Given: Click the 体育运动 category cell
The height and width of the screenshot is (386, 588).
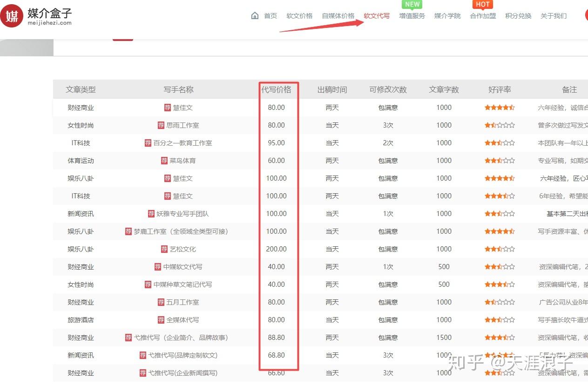Looking at the screenshot, I should tap(81, 161).
